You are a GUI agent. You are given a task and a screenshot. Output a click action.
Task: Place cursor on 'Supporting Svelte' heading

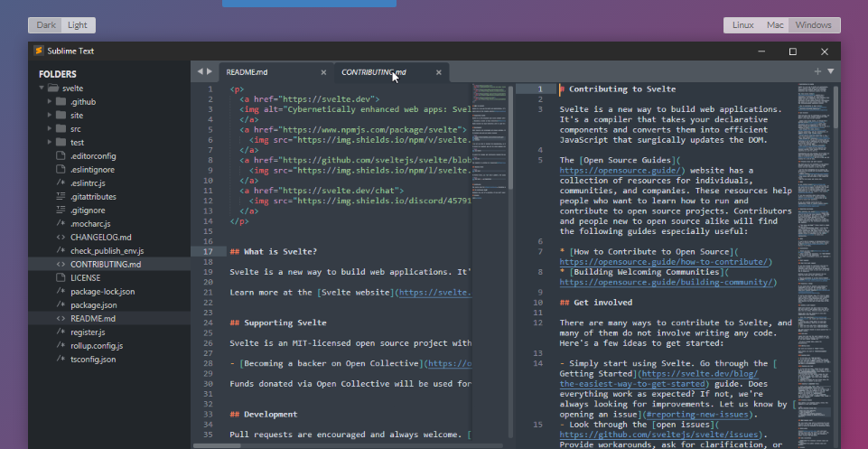[285, 323]
